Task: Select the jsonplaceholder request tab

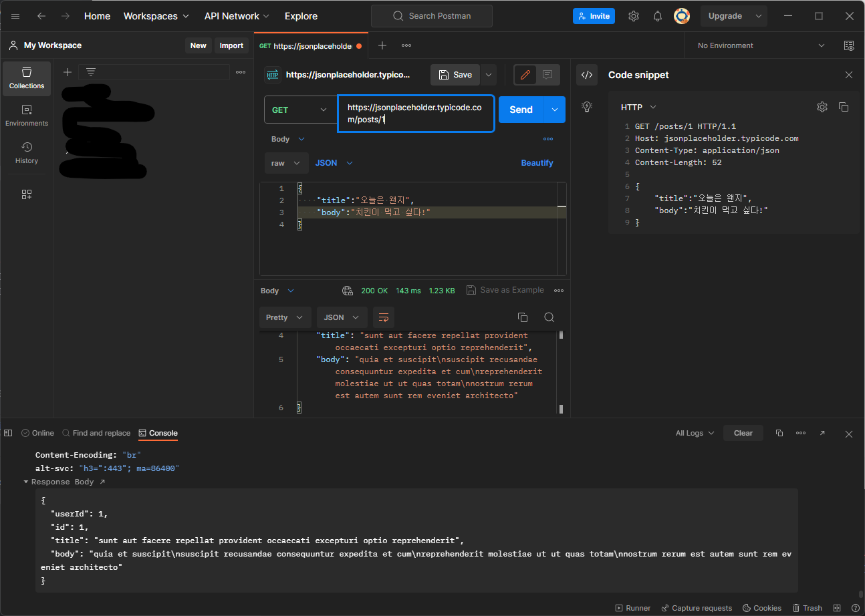Action: (x=311, y=46)
